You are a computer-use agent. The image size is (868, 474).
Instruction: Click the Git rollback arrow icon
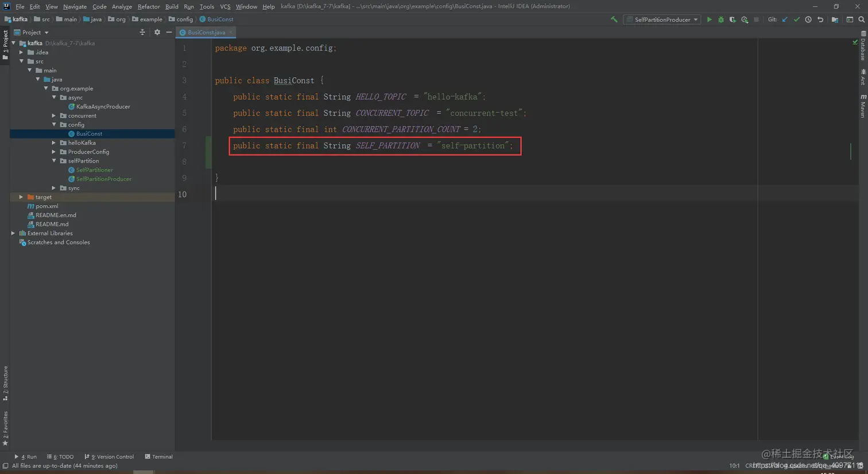820,20
